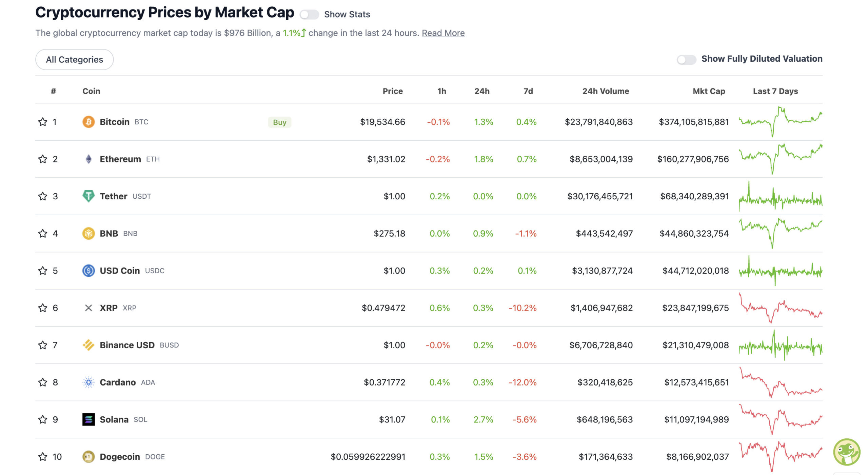Sort table by 1h change column
Image resolution: width=868 pixels, height=475 pixels.
coord(441,91)
